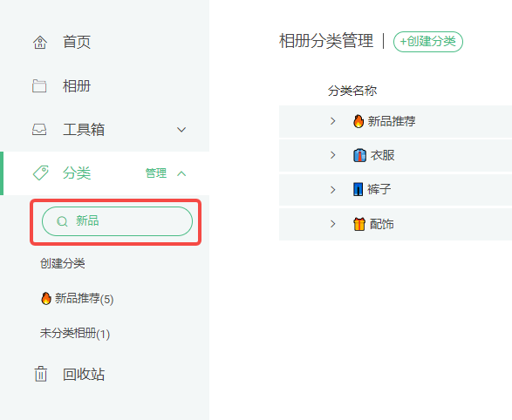512x420 pixels.
Task: Click the shirt icon beside 衣服
Action: [x=359, y=155]
